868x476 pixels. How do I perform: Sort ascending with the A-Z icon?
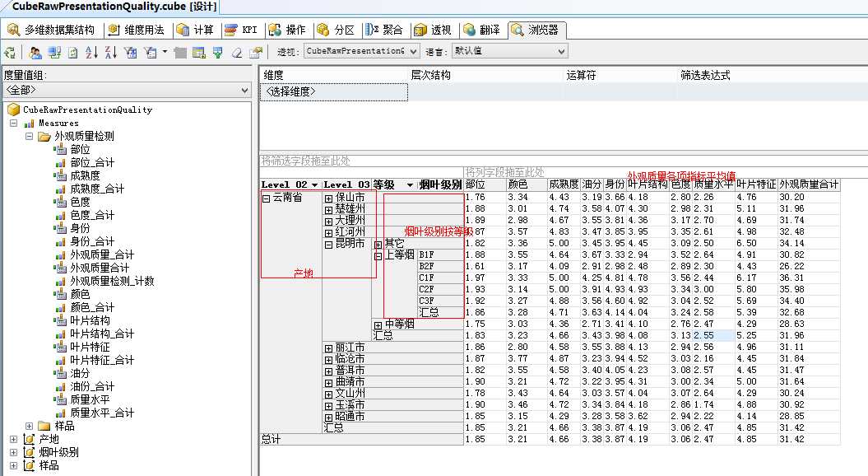pyautogui.click(x=89, y=52)
